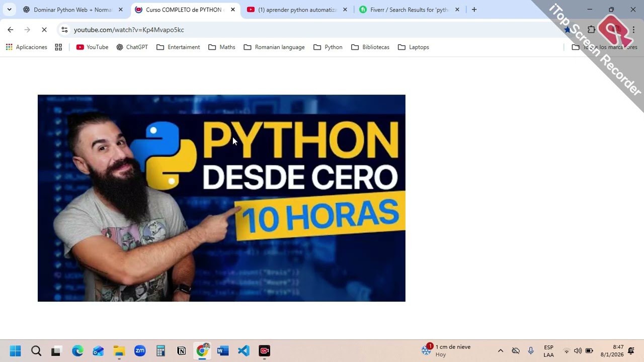Open a new browser tab
Image resolution: width=644 pixels, height=362 pixels.
(x=474, y=10)
